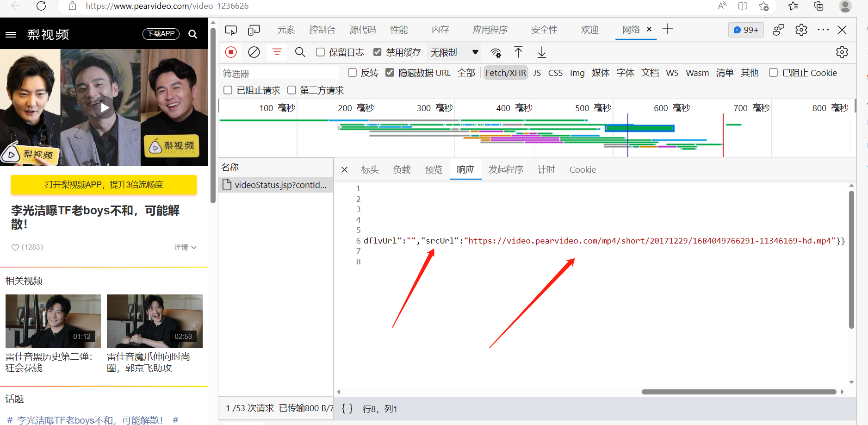Open network conditions wifi icon

click(496, 53)
